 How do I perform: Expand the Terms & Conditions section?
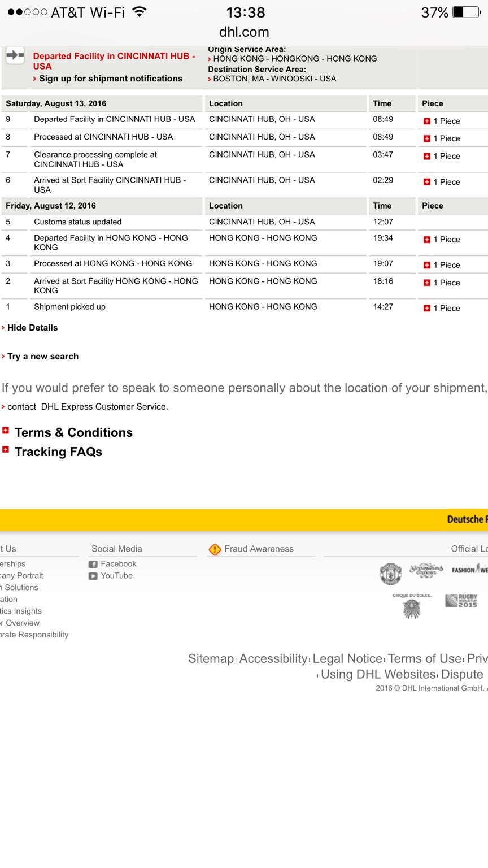(6, 431)
